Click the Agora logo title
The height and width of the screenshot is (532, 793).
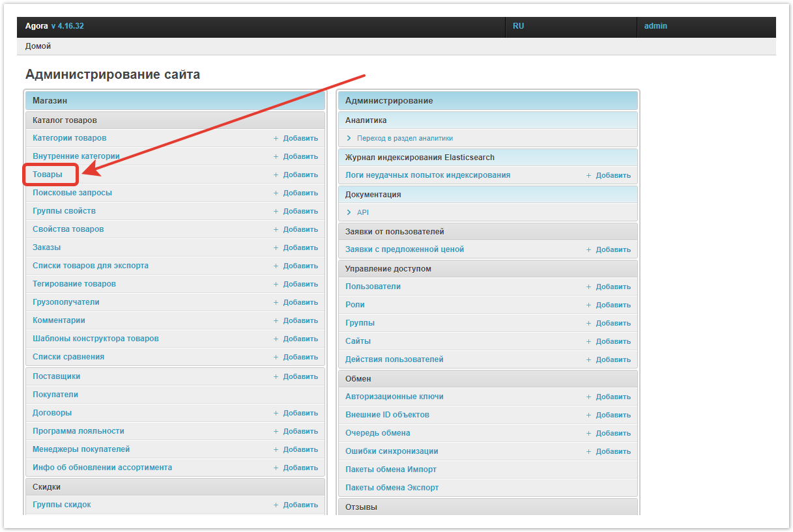[36, 26]
